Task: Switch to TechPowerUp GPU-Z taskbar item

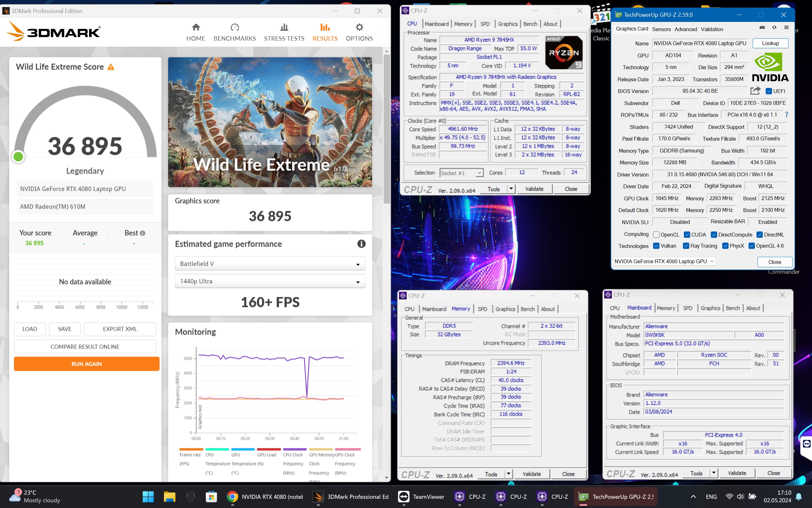Action: (616, 497)
